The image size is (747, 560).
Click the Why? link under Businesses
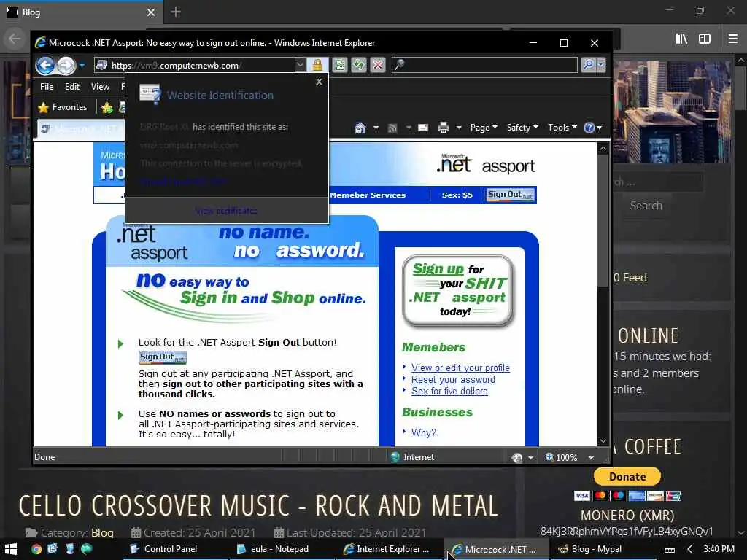click(x=424, y=432)
